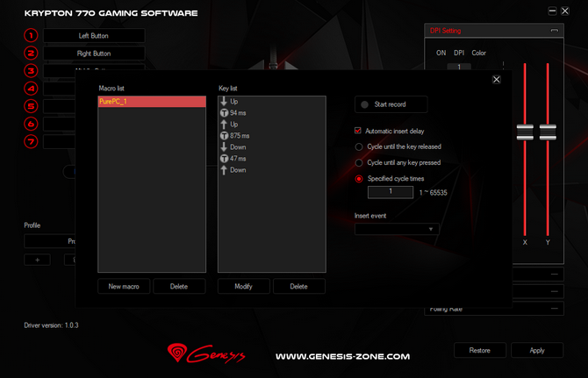
Task: Open the Right Button assignment
Action: (x=94, y=53)
